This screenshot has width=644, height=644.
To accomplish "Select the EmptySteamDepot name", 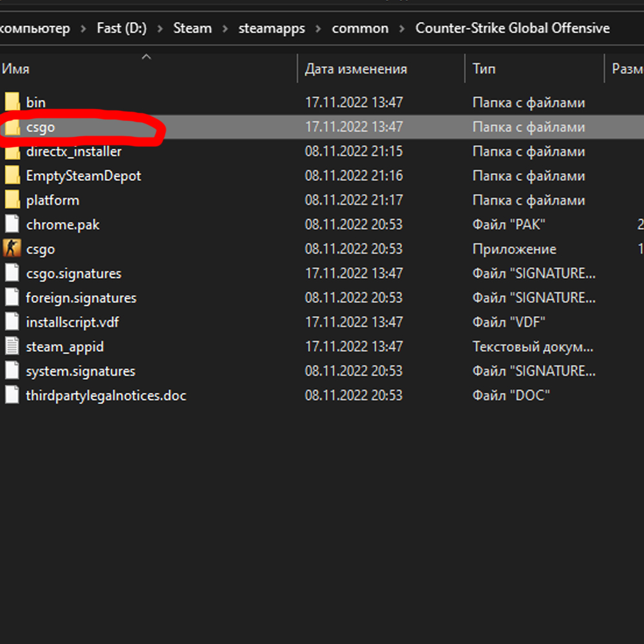I will click(x=83, y=176).
